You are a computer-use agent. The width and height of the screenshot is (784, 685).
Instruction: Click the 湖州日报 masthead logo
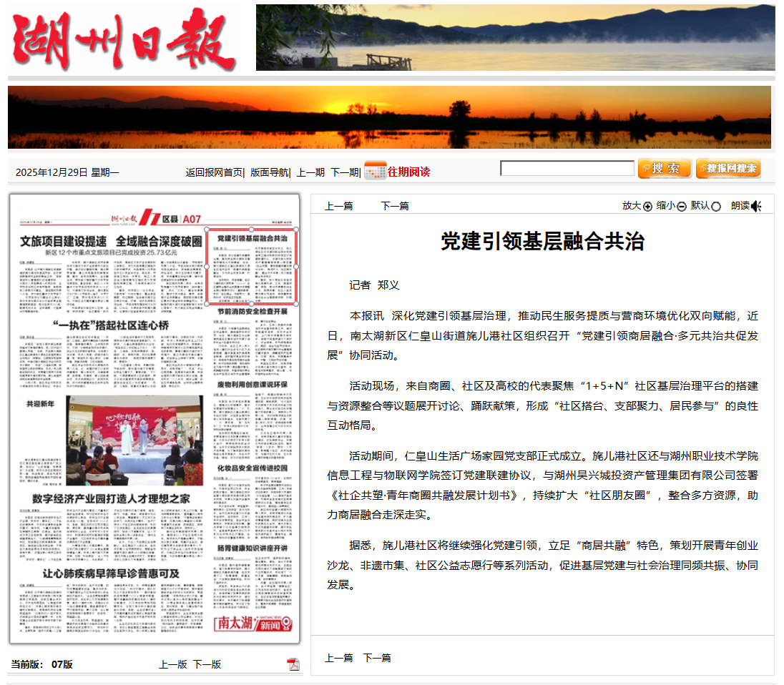124,39
